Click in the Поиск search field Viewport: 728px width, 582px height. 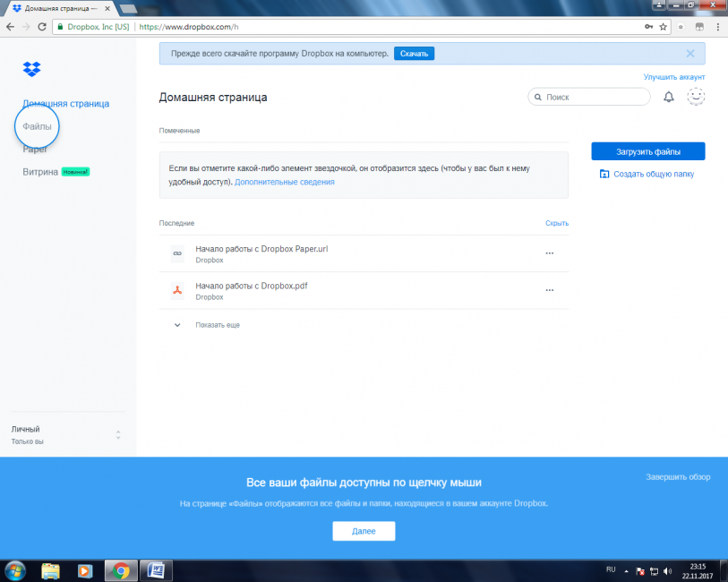click(589, 97)
